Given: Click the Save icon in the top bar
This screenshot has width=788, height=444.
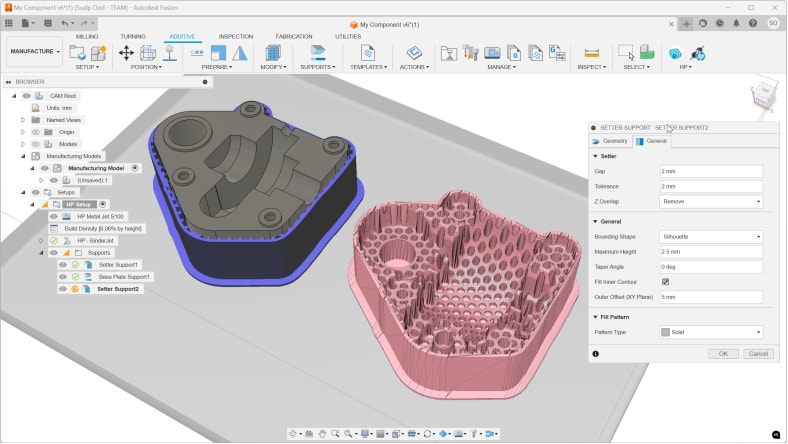Looking at the screenshot, I should (x=48, y=23).
